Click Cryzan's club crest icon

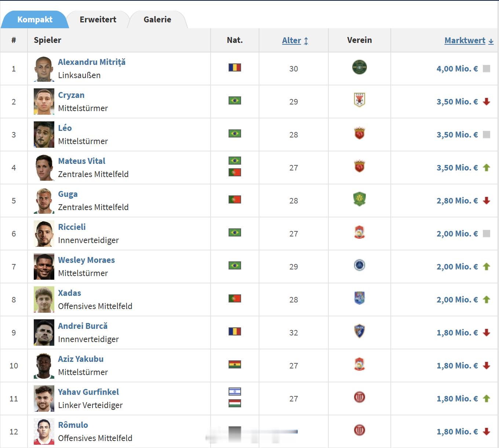pyautogui.click(x=359, y=100)
